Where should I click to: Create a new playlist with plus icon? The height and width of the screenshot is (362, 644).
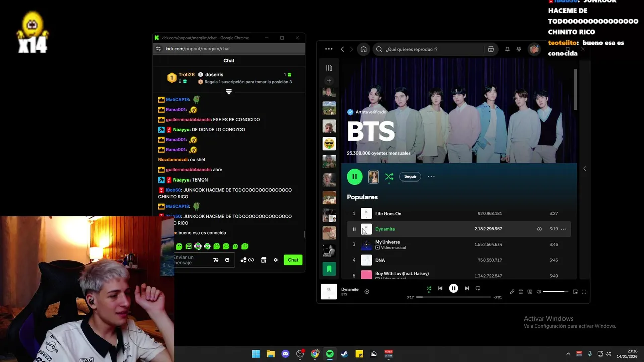click(329, 81)
